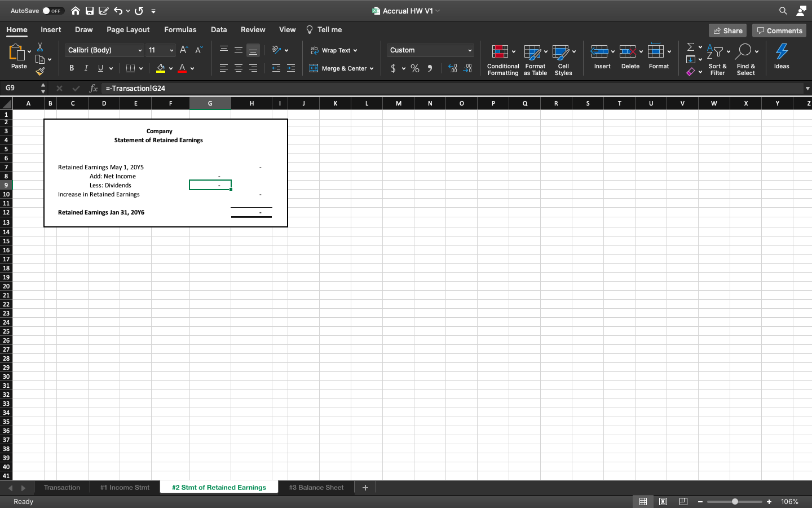Zoom in with plus button
The image size is (812, 508).
click(769, 501)
